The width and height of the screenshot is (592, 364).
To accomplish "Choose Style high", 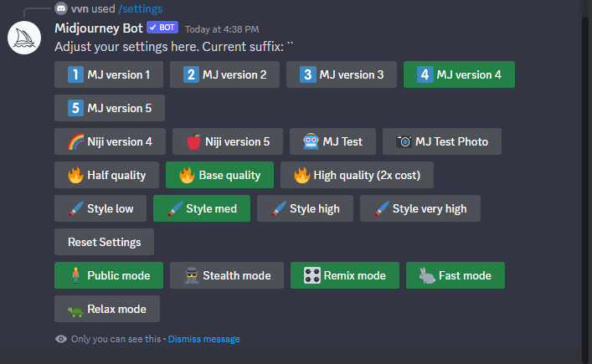I will coord(305,208).
